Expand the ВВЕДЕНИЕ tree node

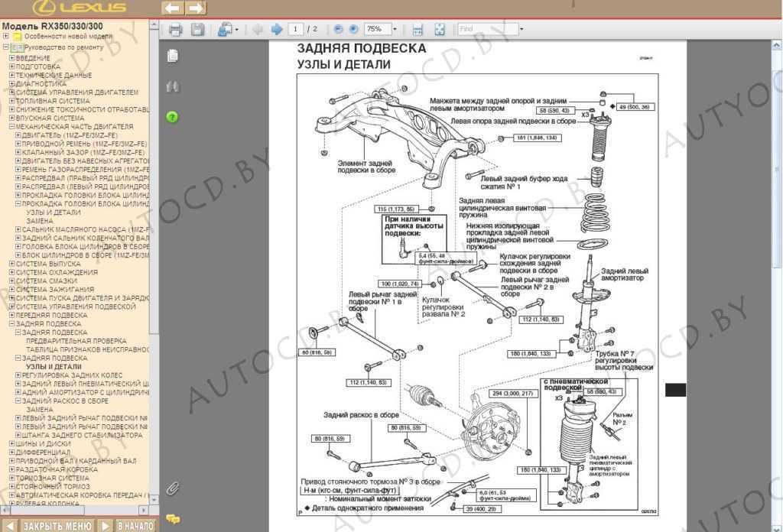click(x=11, y=57)
